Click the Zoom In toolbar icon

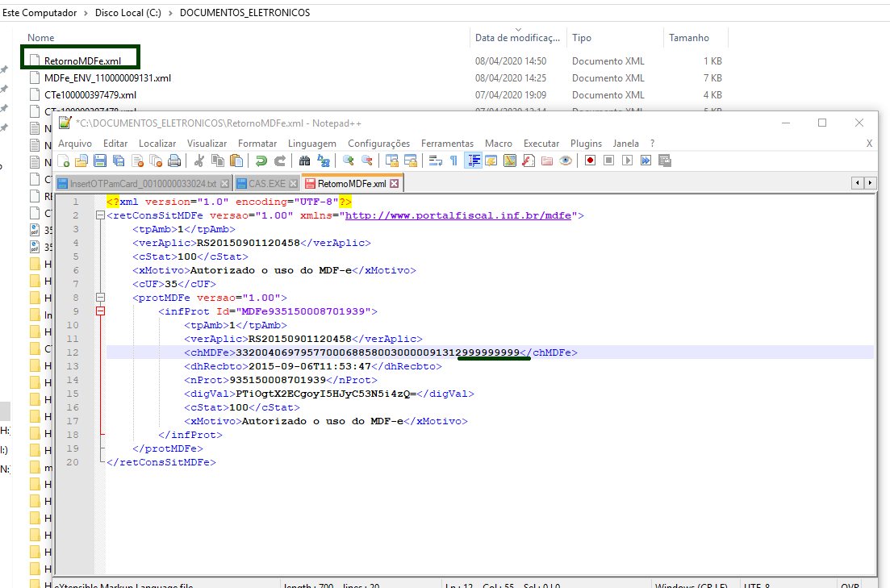(x=349, y=161)
